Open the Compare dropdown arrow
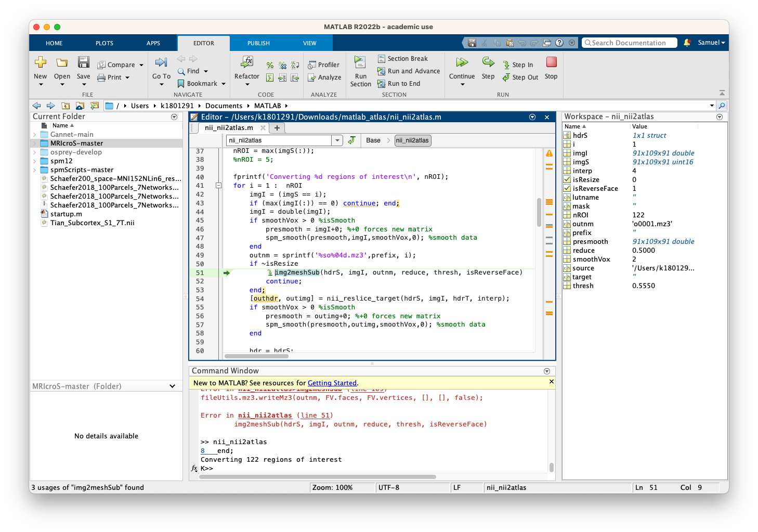 coord(141,65)
